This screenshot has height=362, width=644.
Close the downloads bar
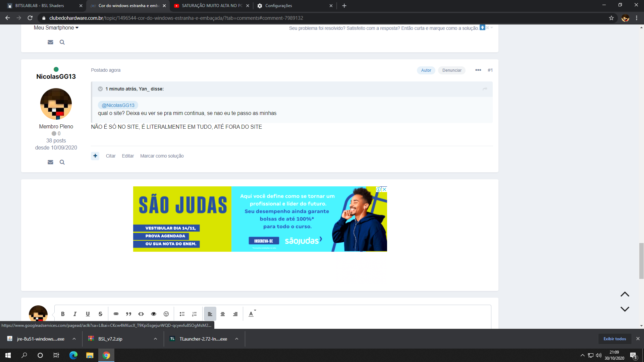point(638,339)
